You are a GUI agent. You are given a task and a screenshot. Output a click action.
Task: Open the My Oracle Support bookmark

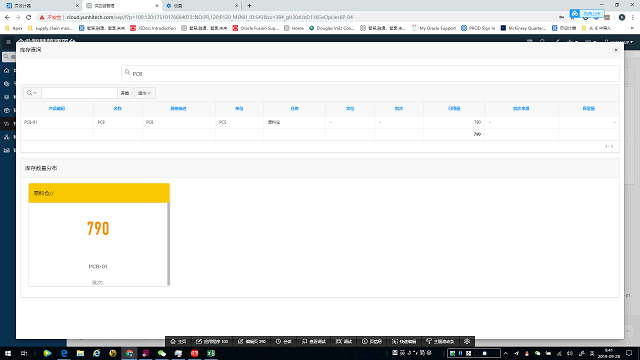(x=434, y=28)
